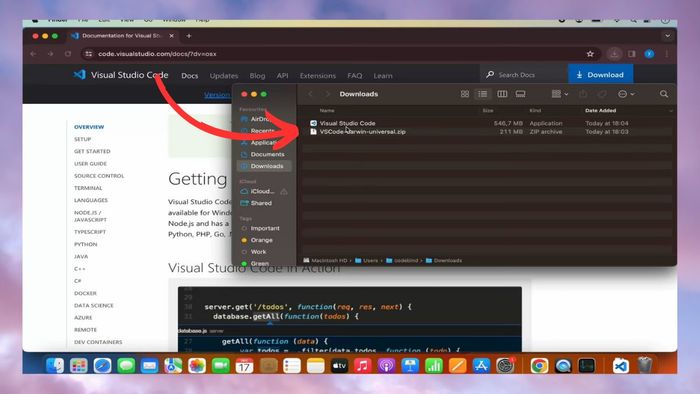Click the Version link in the banner
The image size is (700, 394).
click(217, 95)
